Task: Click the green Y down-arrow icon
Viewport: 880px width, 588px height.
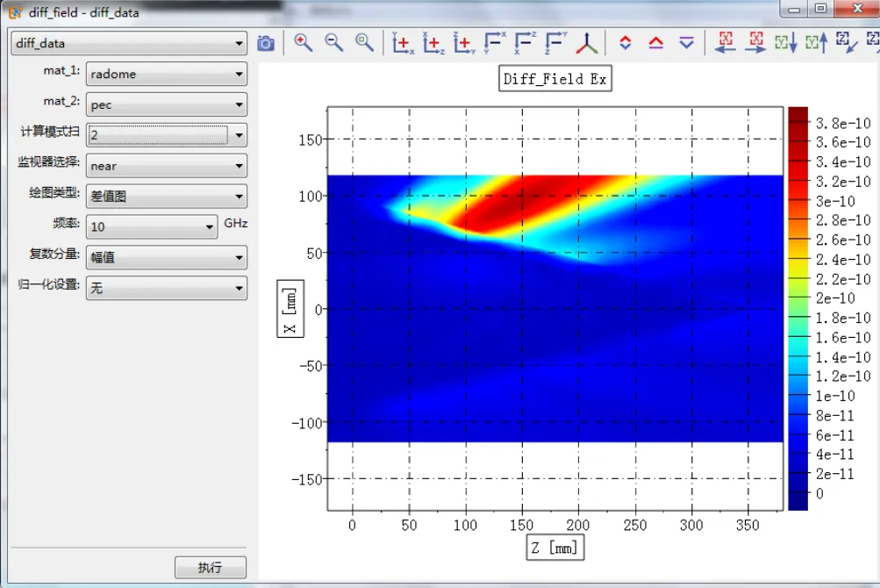Action: click(785, 43)
